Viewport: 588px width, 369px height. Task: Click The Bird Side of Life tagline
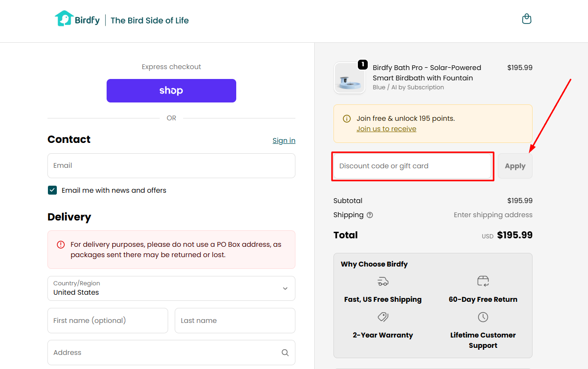(x=150, y=20)
